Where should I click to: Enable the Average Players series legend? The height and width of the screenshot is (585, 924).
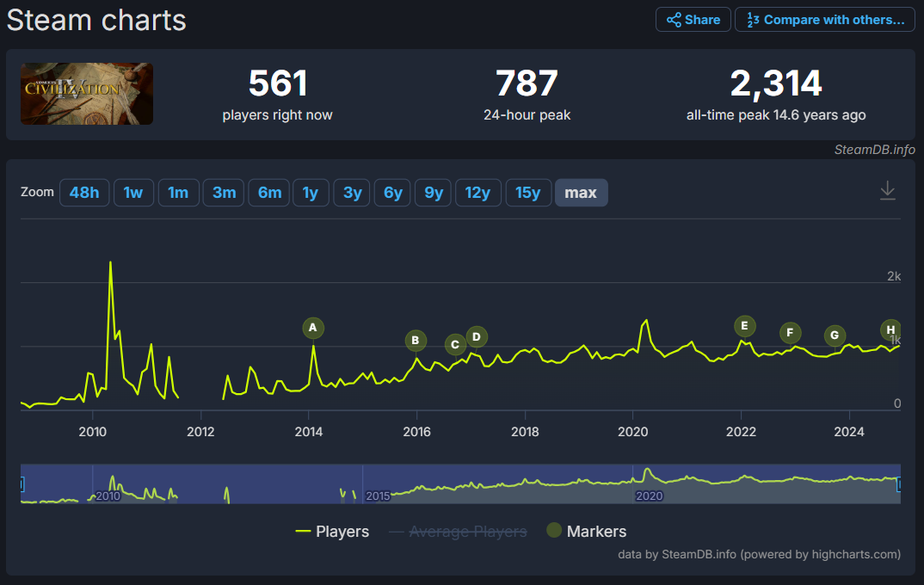[x=458, y=532]
